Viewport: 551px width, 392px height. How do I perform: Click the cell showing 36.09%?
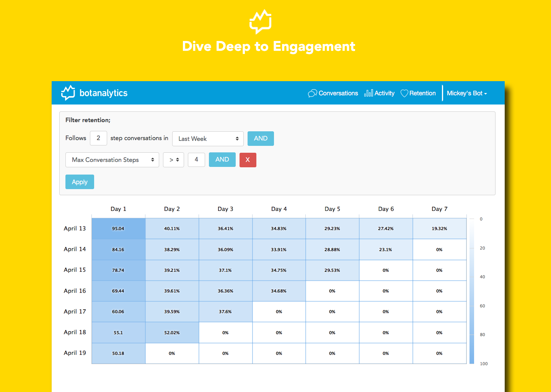pyautogui.click(x=225, y=250)
